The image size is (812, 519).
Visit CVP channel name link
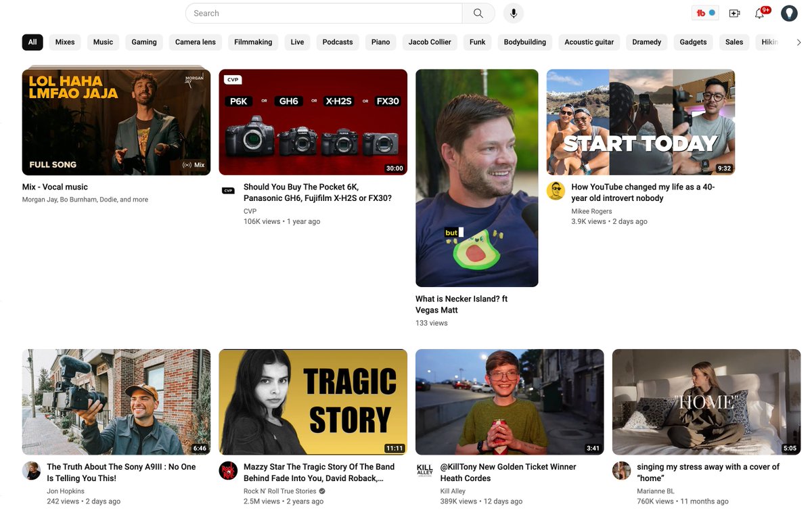click(x=250, y=211)
